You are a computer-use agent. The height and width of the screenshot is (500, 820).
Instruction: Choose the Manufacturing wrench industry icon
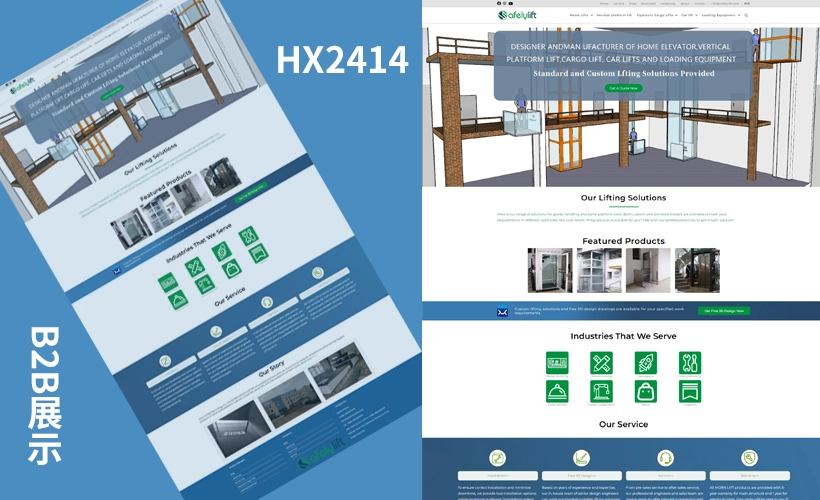pyautogui.click(x=690, y=362)
